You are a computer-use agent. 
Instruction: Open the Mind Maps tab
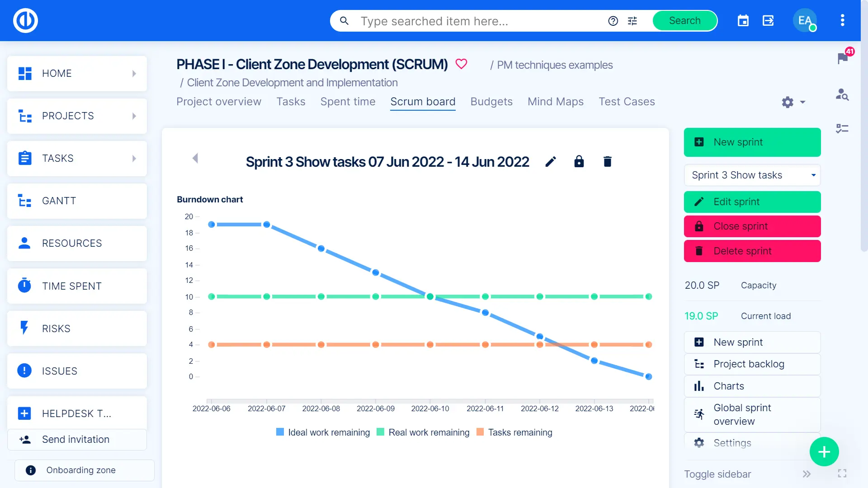point(555,102)
